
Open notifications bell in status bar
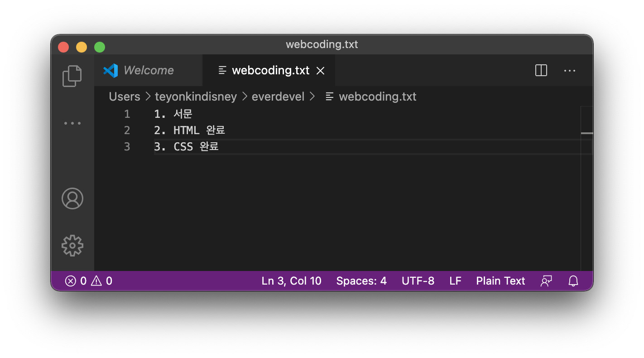[573, 281]
